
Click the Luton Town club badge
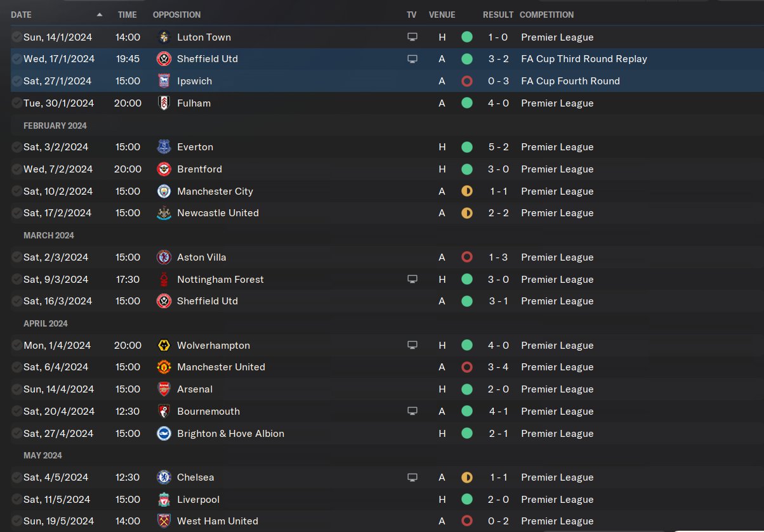pos(164,37)
